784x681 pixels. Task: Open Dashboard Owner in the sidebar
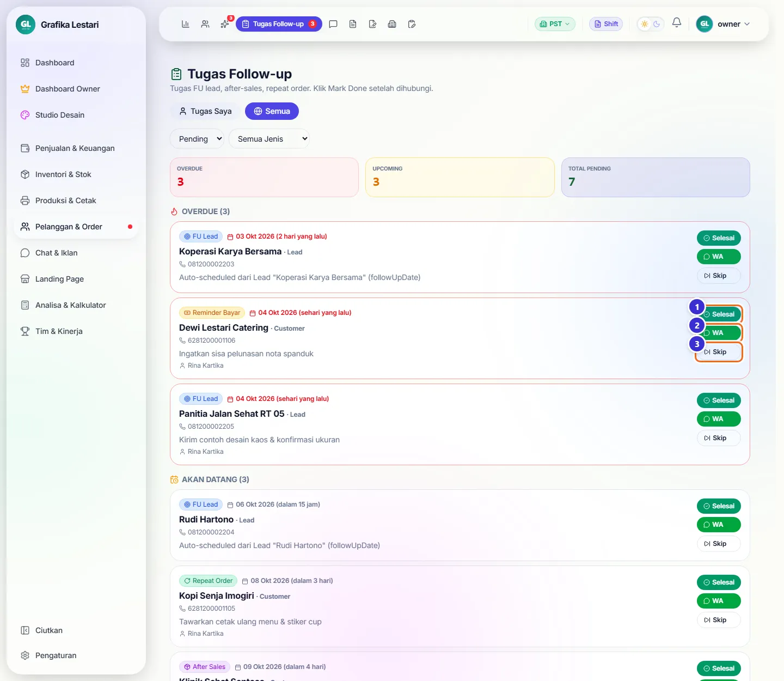click(x=76, y=89)
